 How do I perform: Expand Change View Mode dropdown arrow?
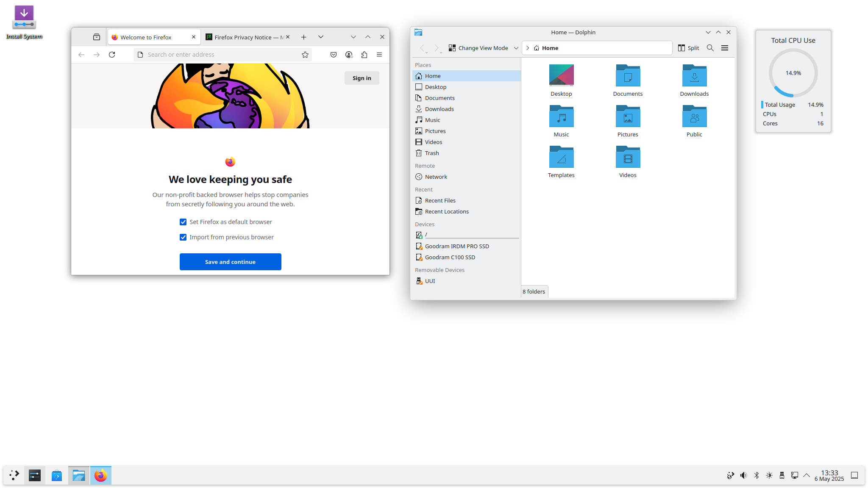516,48
